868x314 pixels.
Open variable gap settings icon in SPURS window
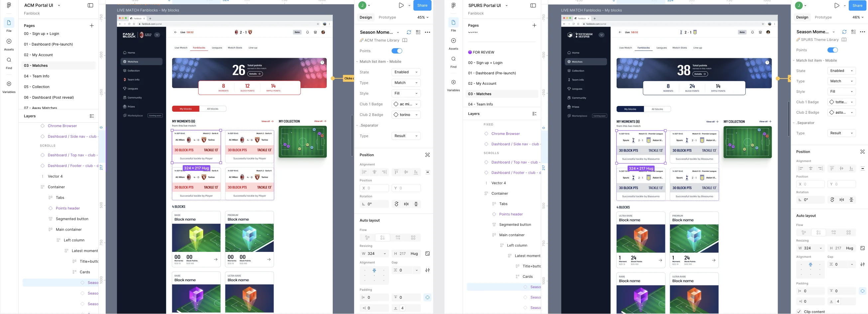862,264
